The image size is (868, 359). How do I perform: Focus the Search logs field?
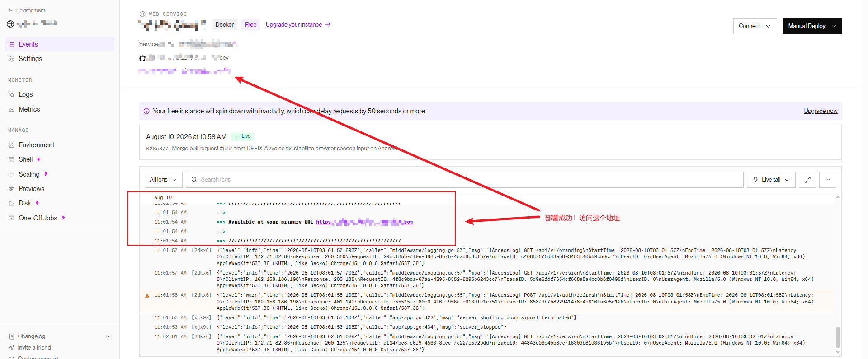point(465,180)
